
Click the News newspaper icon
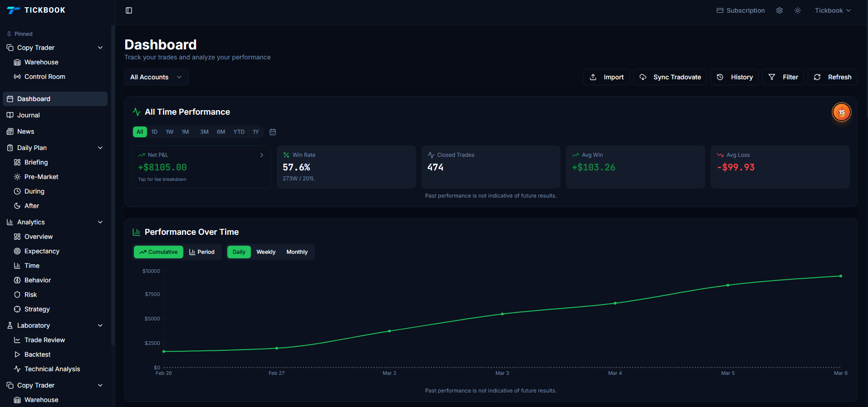[10, 131]
